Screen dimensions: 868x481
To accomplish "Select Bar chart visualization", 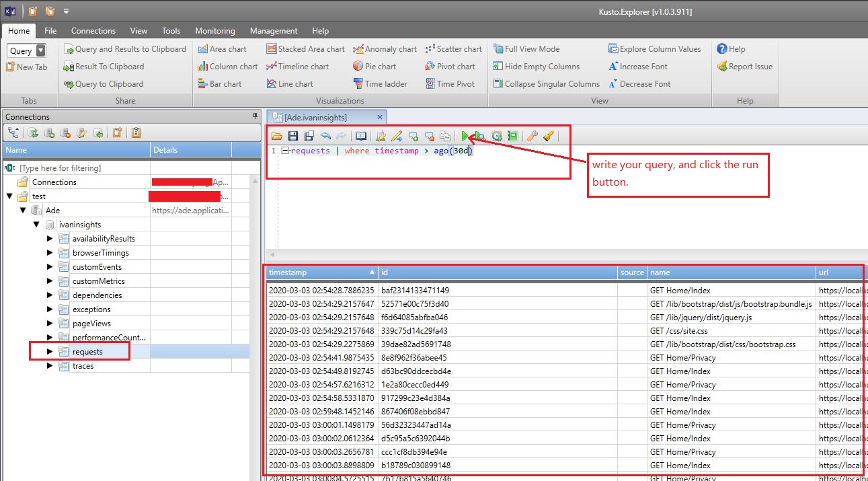I will point(220,84).
